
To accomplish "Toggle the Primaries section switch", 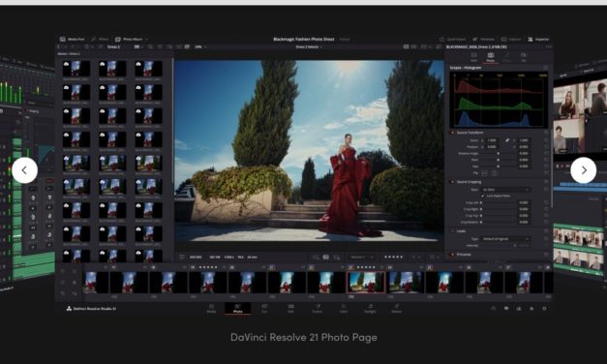I will (452, 255).
